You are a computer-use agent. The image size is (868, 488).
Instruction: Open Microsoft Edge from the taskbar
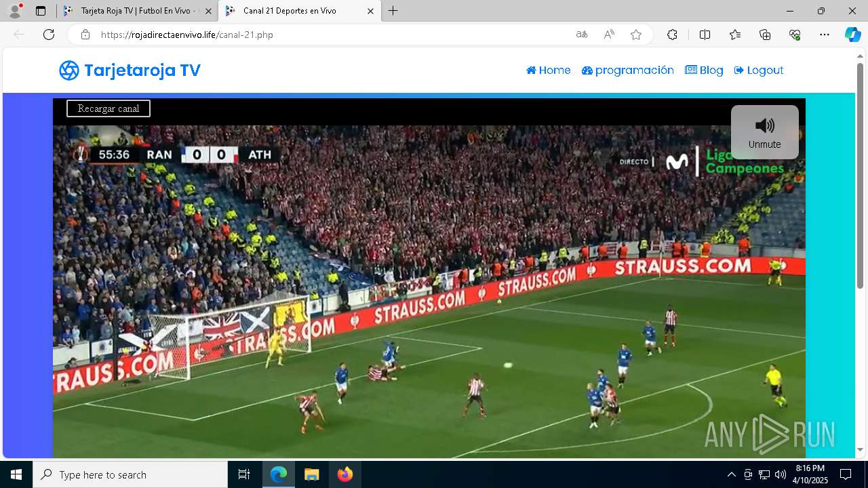click(279, 474)
